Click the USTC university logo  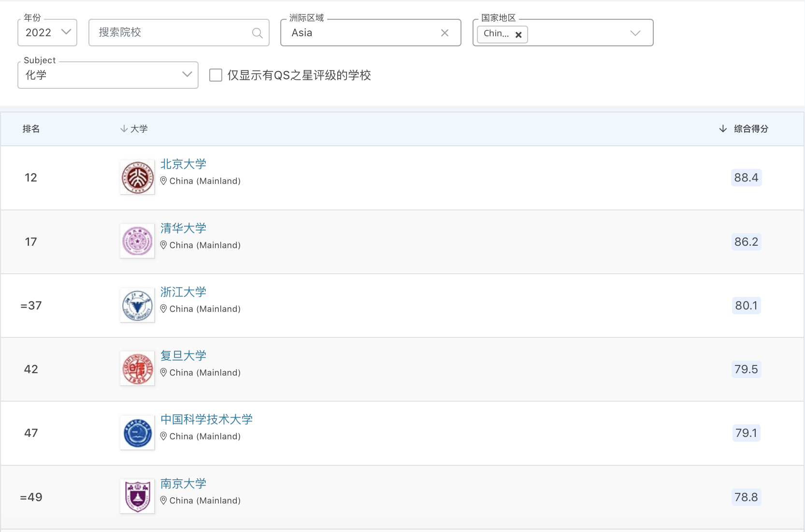(137, 433)
